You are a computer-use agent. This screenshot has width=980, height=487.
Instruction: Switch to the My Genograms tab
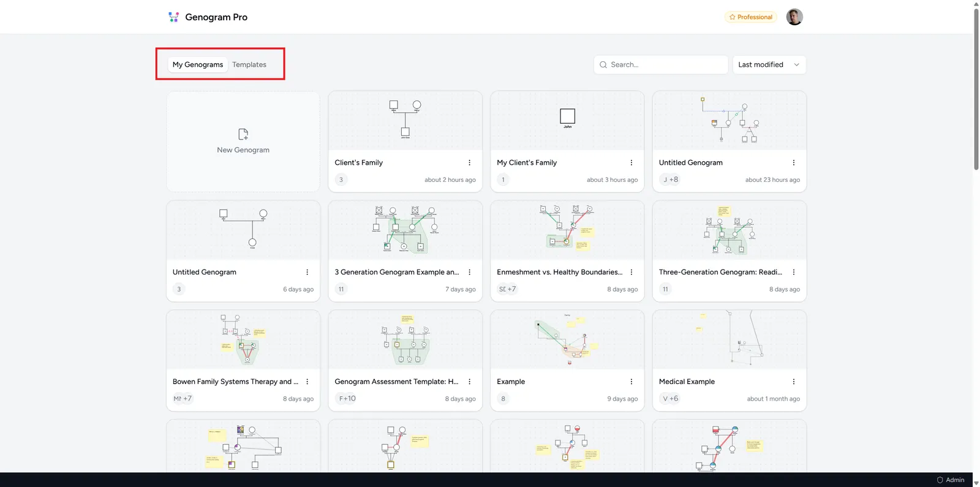pos(198,65)
